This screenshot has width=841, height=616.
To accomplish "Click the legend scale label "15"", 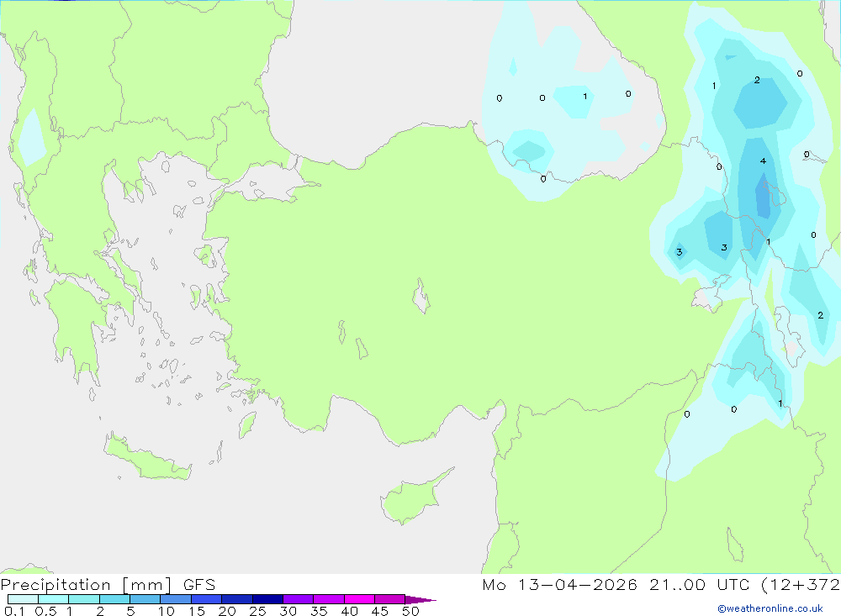I will click(x=197, y=611).
